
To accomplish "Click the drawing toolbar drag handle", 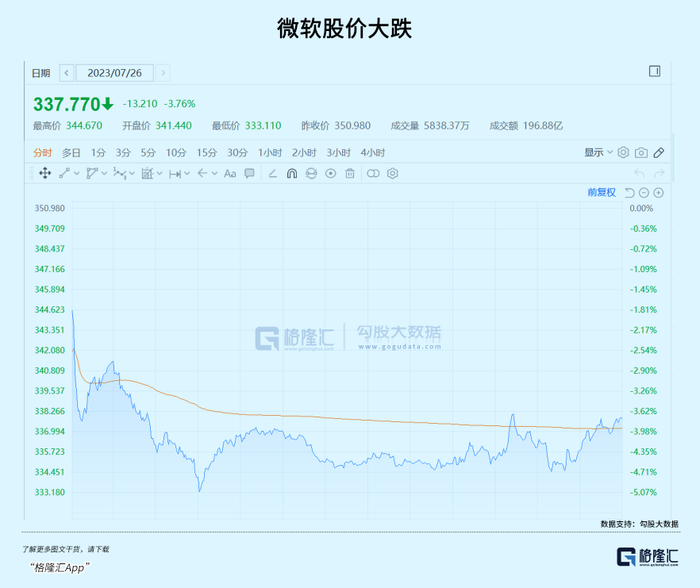I will (x=31, y=173).
